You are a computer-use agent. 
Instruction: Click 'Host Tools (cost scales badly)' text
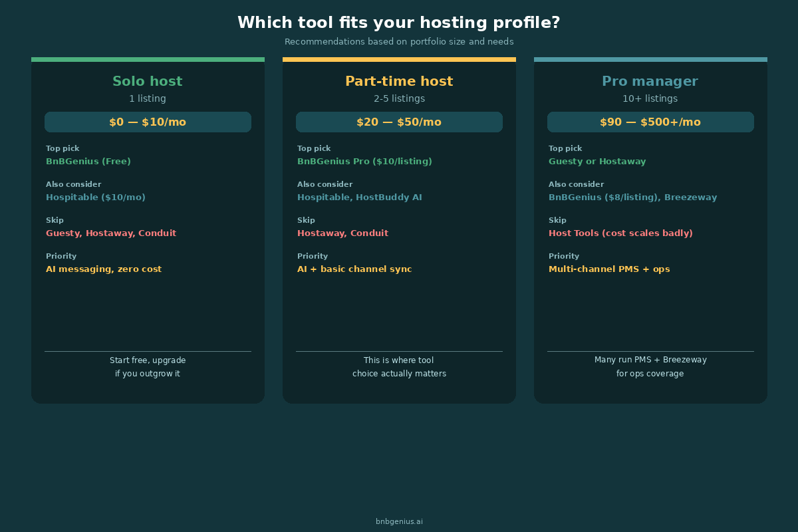(620, 233)
